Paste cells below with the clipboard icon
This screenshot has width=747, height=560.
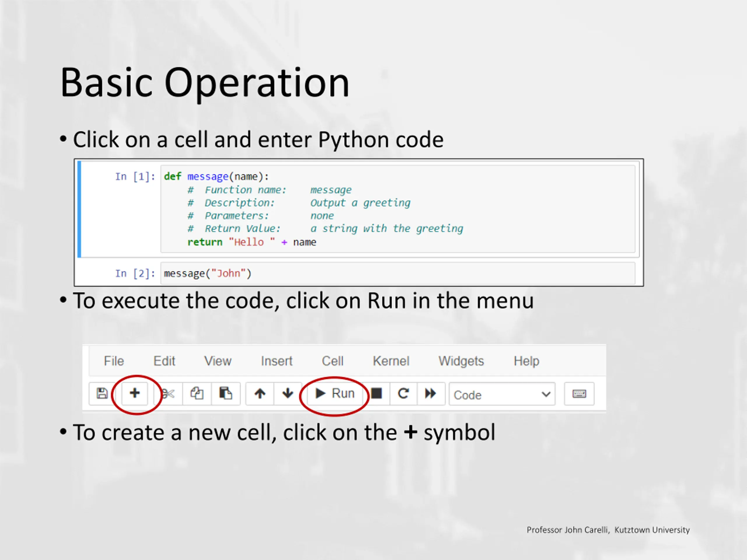click(x=226, y=393)
